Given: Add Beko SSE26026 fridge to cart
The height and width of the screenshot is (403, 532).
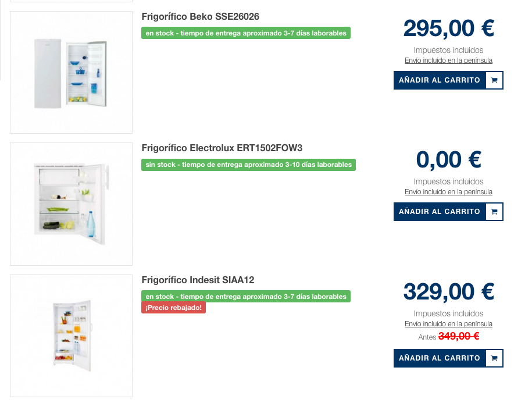Looking at the screenshot, I should (x=440, y=80).
